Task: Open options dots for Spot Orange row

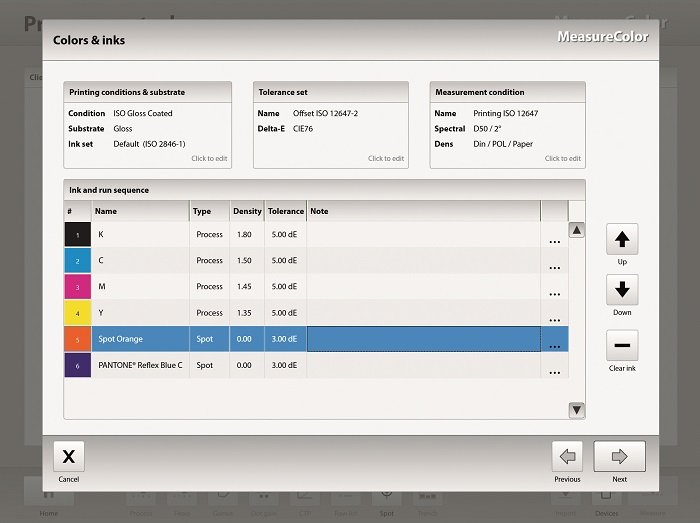Action: coord(554,346)
